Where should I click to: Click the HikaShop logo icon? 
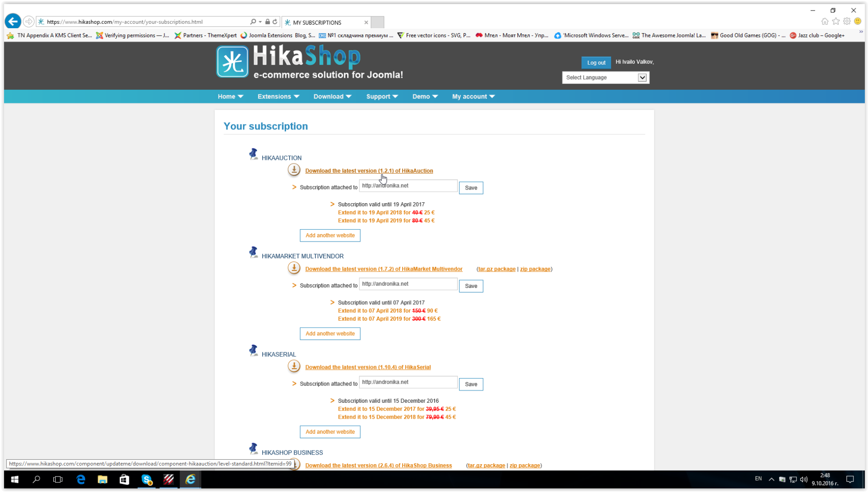point(232,61)
